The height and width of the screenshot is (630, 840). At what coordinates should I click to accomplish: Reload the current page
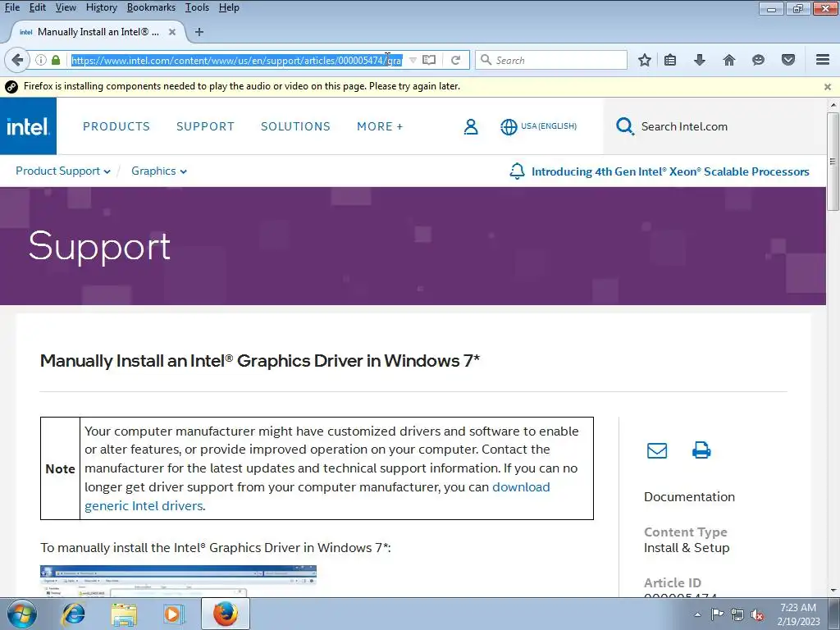(x=456, y=60)
